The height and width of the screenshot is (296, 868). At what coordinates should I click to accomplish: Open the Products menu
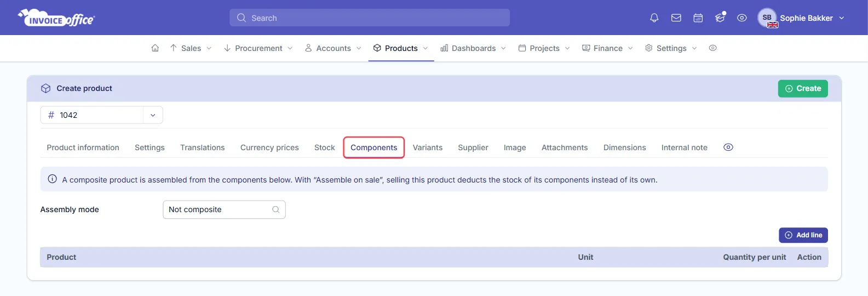click(x=401, y=48)
